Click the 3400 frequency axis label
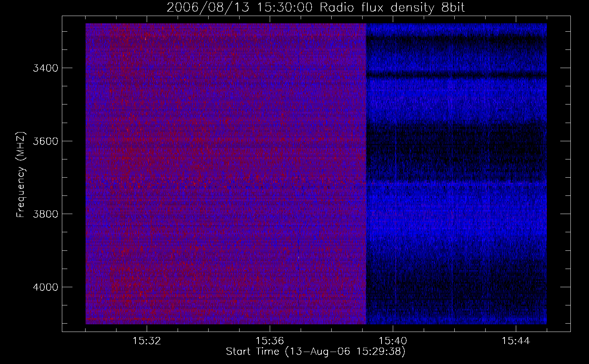This screenshot has width=589, height=364. pyautogui.click(x=46, y=68)
